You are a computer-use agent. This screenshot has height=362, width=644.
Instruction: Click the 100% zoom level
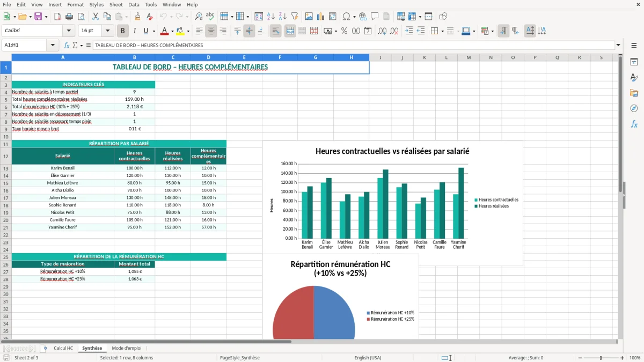point(635,358)
